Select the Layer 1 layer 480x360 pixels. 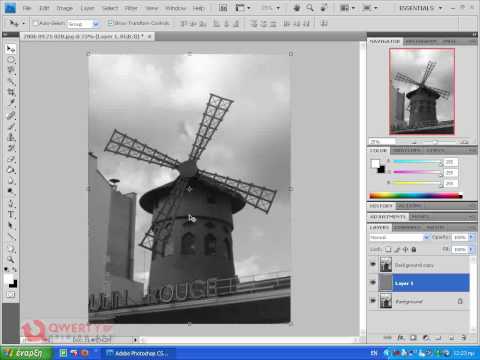coord(424,283)
